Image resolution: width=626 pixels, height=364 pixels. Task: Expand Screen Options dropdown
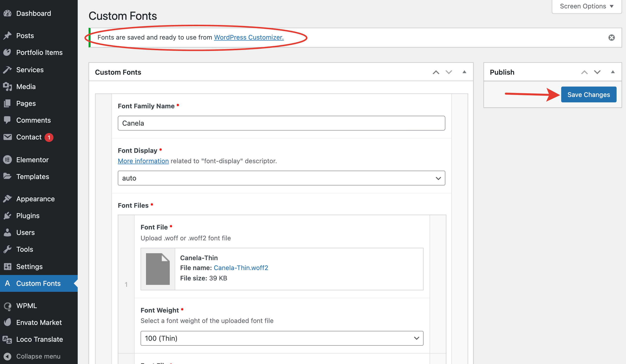586,6
